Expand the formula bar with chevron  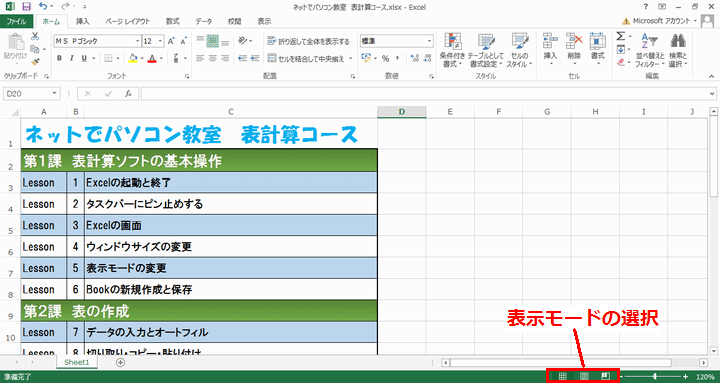click(x=712, y=94)
